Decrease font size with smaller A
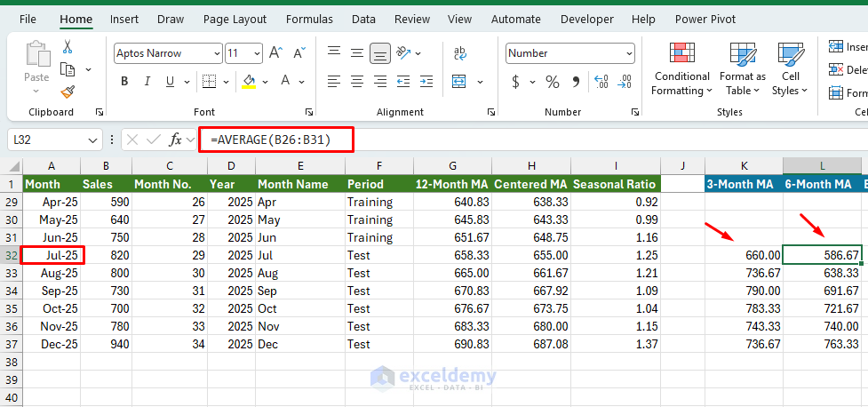 tap(299, 53)
